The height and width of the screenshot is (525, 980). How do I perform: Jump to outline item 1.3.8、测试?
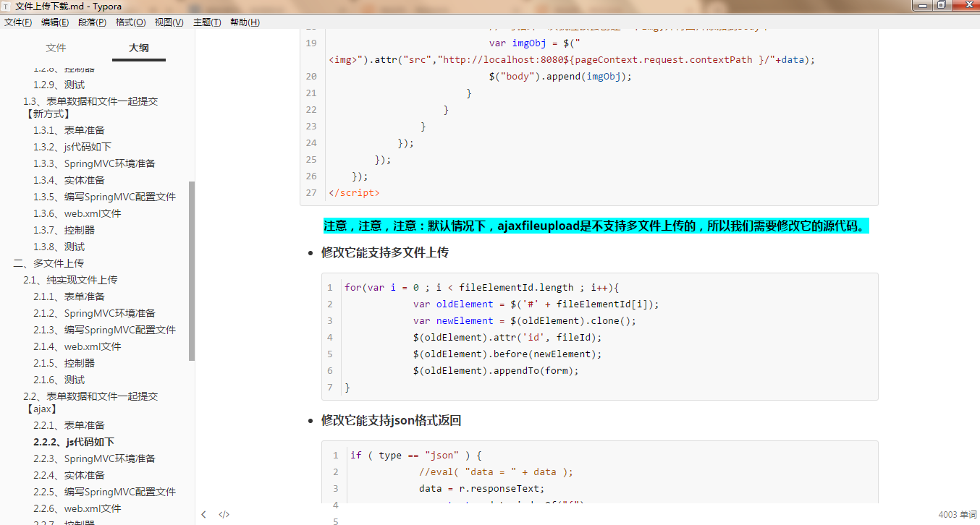point(59,247)
